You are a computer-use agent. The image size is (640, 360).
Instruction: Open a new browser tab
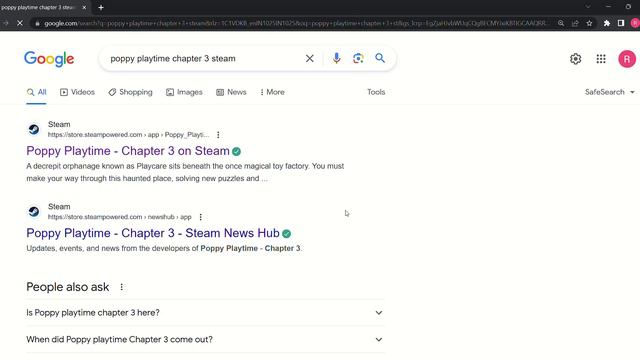[x=101, y=7]
